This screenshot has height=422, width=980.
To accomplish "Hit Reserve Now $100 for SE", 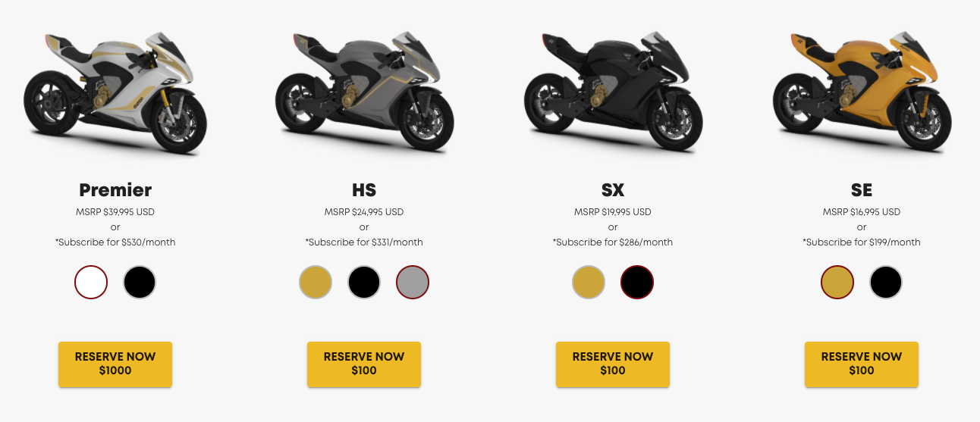I will coord(862,364).
